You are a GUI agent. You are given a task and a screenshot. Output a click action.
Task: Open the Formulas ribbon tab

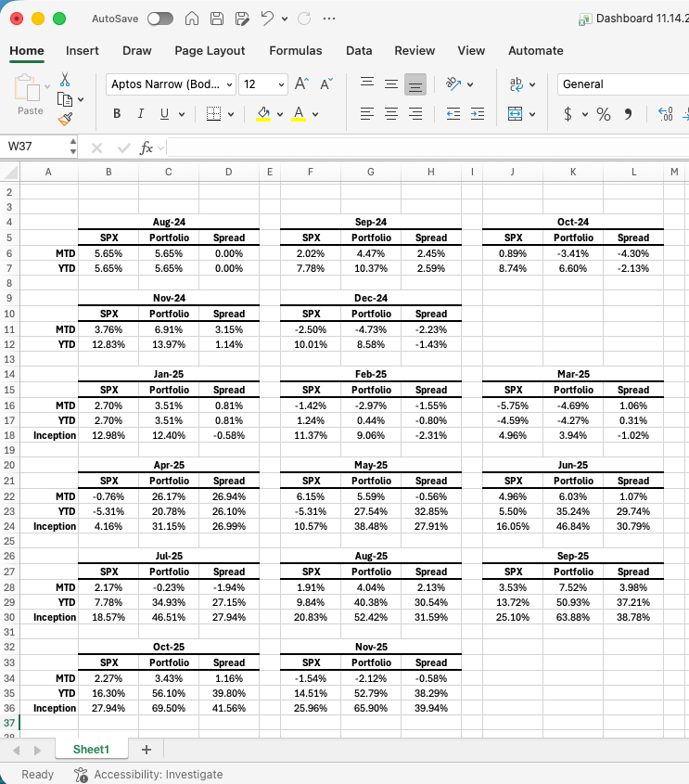click(296, 50)
